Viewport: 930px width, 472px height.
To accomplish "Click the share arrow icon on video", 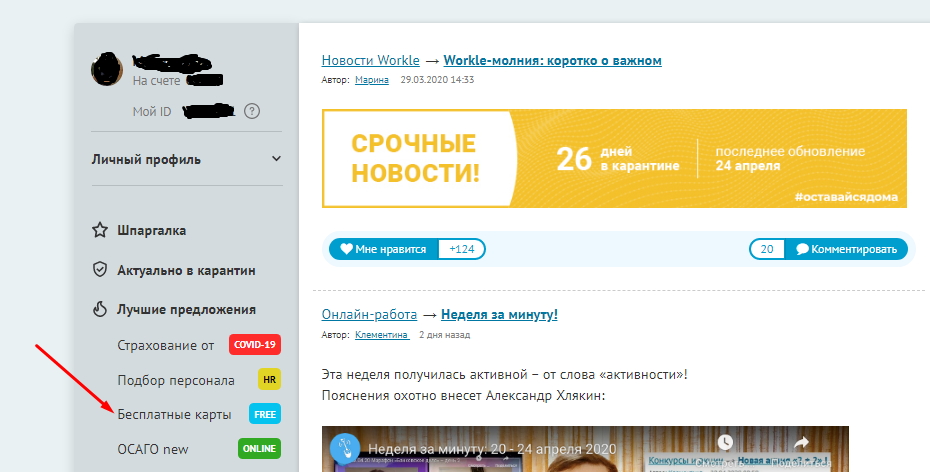I will [x=801, y=442].
